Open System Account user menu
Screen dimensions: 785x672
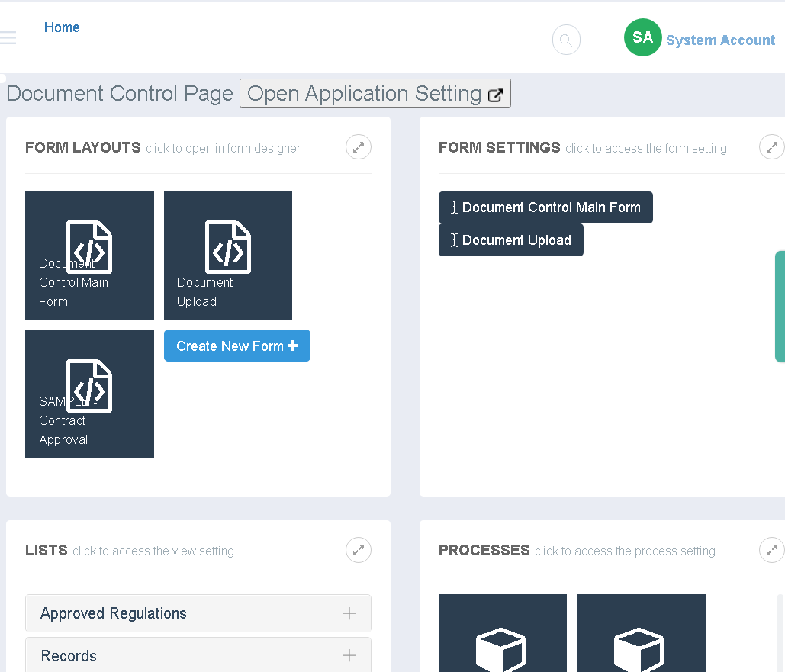pyautogui.click(x=720, y=40)
